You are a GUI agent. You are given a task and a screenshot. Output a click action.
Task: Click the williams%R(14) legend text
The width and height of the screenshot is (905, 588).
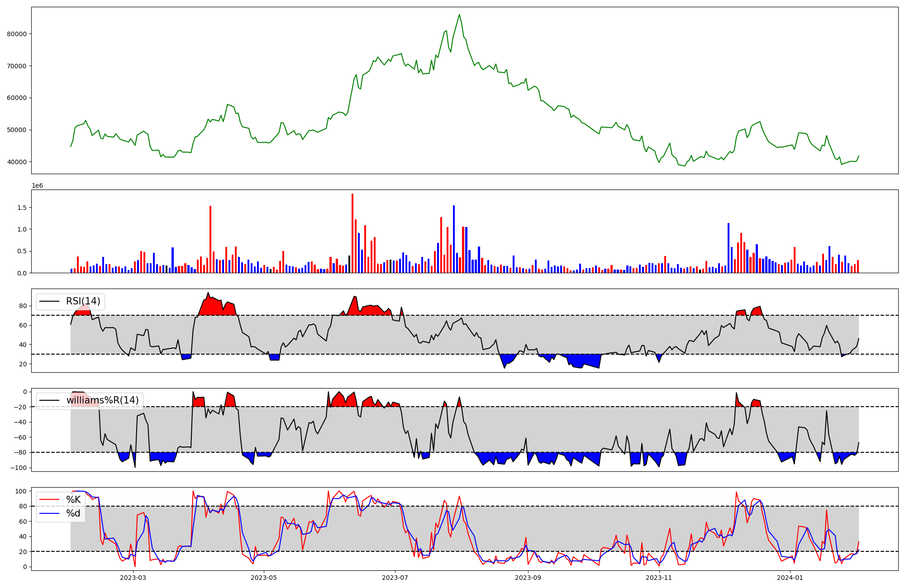click(x=102, y=400)
